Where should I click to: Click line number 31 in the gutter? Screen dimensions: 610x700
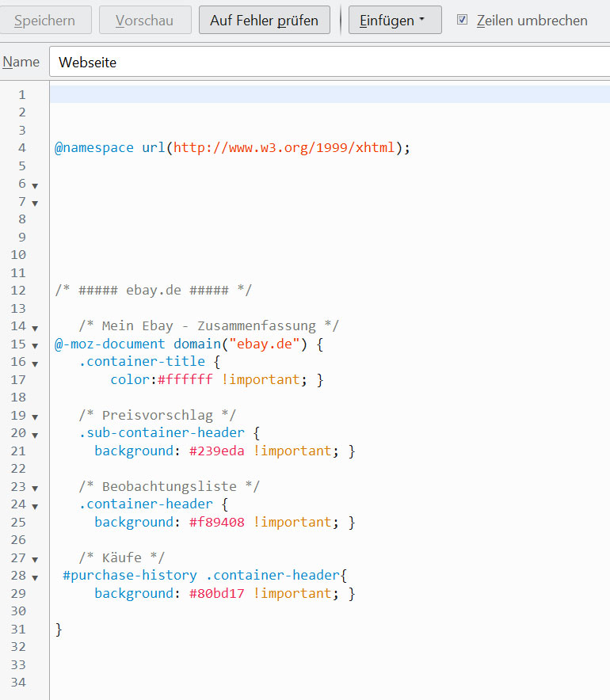coord(19,630)
